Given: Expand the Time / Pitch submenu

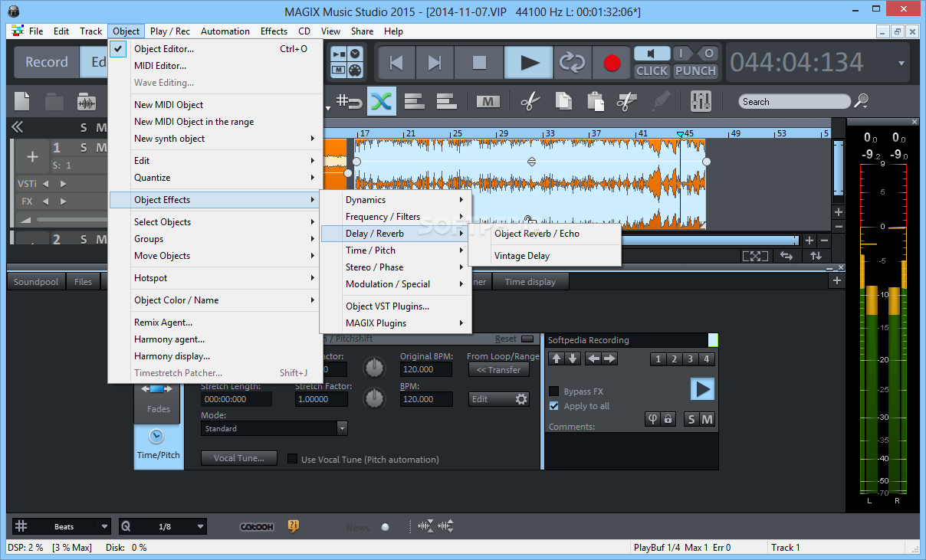Looking at the screenshot, I should [395, 251].
